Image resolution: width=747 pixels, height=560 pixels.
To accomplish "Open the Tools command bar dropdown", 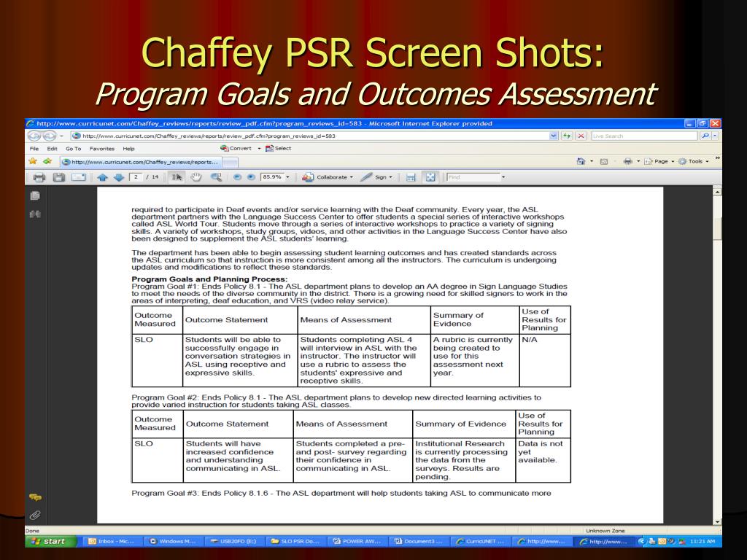I will click(x=694, y=161).
